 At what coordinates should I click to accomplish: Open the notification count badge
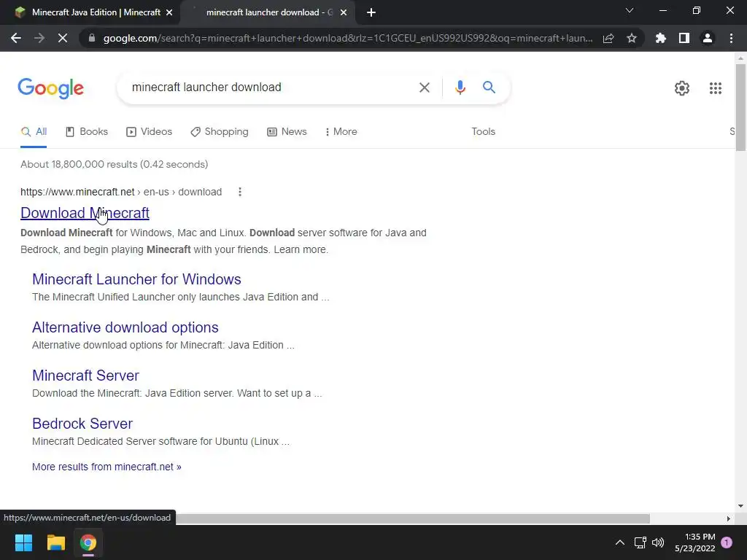pos(727,542)
